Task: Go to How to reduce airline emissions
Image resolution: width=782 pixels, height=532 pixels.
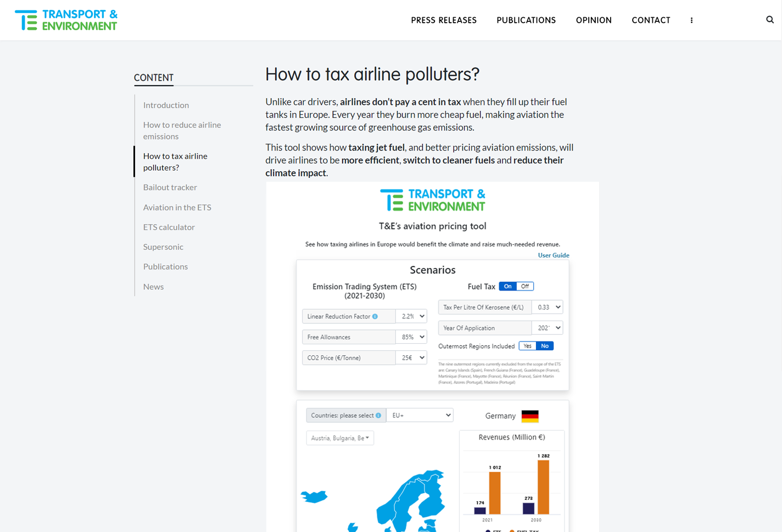Action: pos(182,131)
